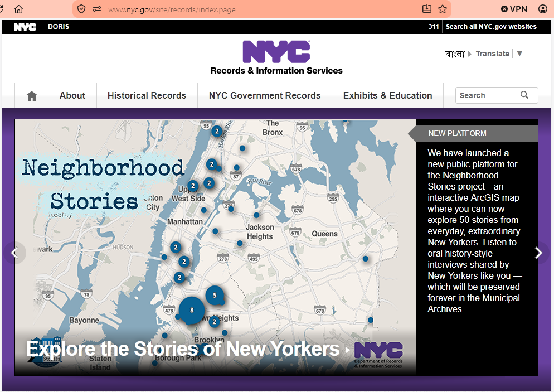Click the DORIS link in header

[59, 27]
